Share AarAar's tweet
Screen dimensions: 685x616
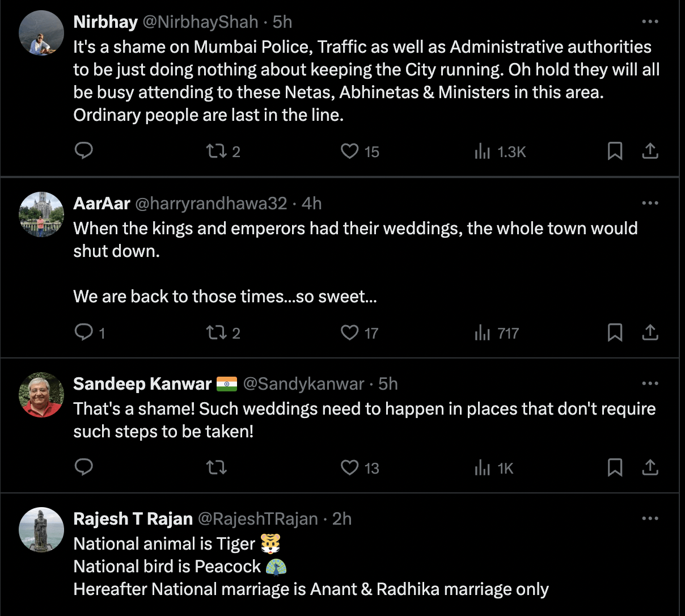[650, 332]
